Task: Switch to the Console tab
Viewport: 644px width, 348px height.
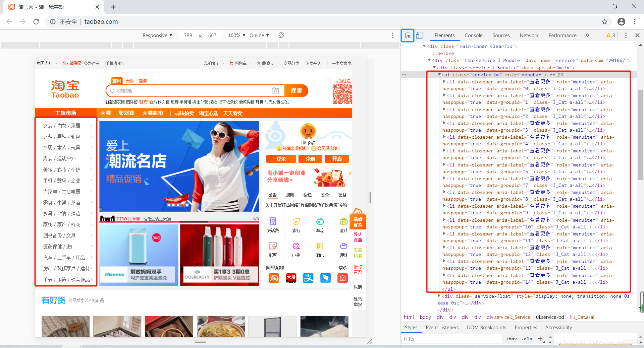Action: coord(473,35)
